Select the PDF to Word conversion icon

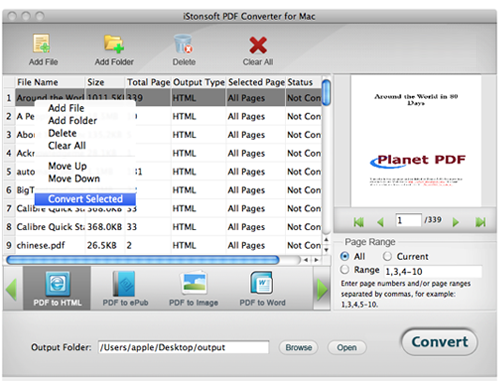[x=262, y=283]
